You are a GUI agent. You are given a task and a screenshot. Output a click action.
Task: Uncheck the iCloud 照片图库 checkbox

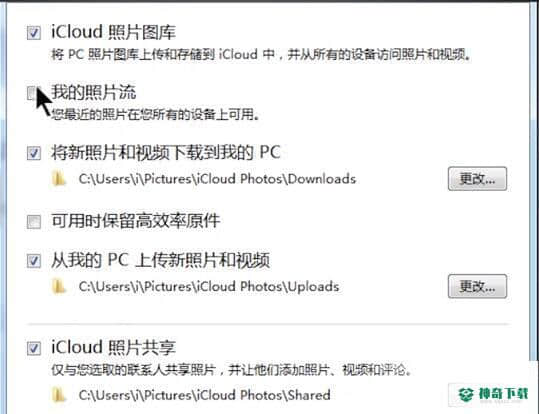click(34, 33)
